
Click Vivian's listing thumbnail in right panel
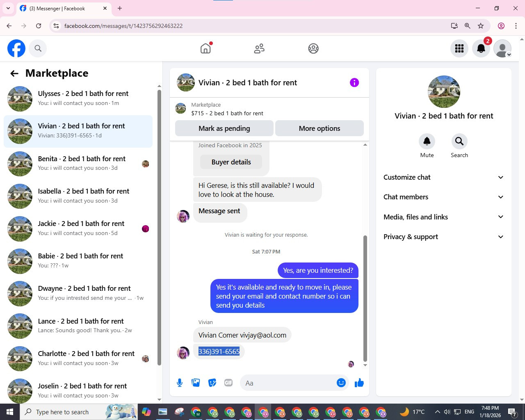(444, 91)
